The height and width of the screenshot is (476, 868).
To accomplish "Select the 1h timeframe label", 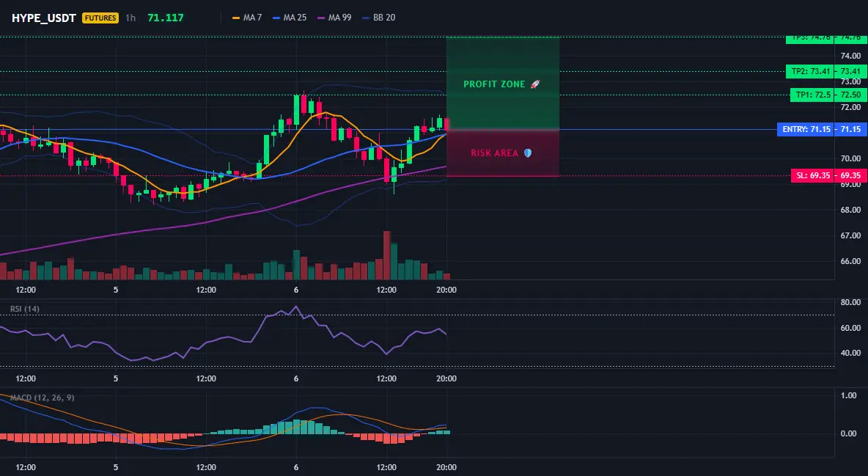I will pyautogui.click(x=130, y=18).
